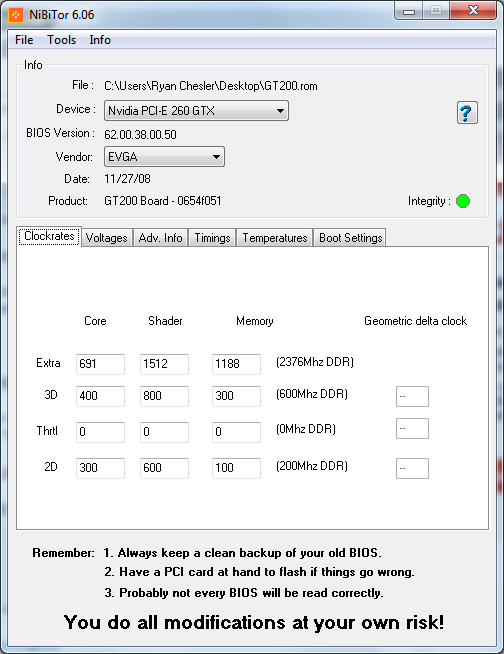Image resolution: width=504 pixels, height=654 pixels.
Task: Switch to the Voltages tab
Action: click(107, 237)
